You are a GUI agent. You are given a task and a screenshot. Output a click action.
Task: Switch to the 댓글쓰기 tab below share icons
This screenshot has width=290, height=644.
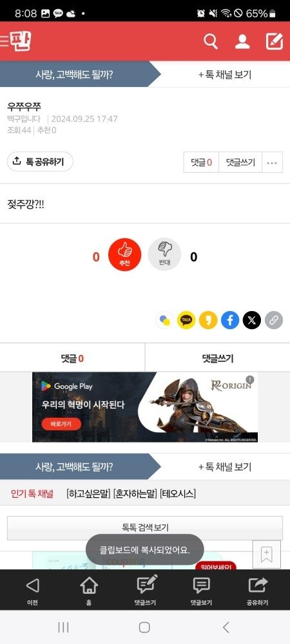click(218, 359)
